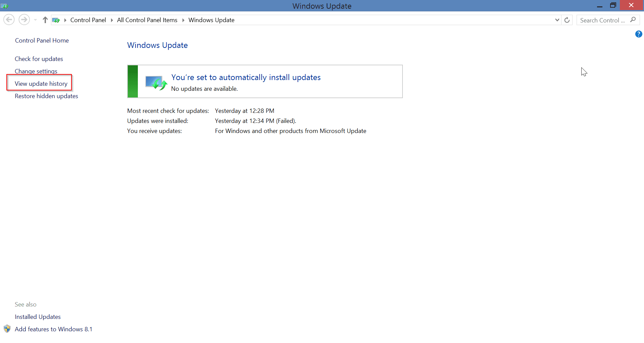Click 'Yesterday at 12:34 PM (Failed).' value
Screen dimensions: 644x343
tap(256, 121)
